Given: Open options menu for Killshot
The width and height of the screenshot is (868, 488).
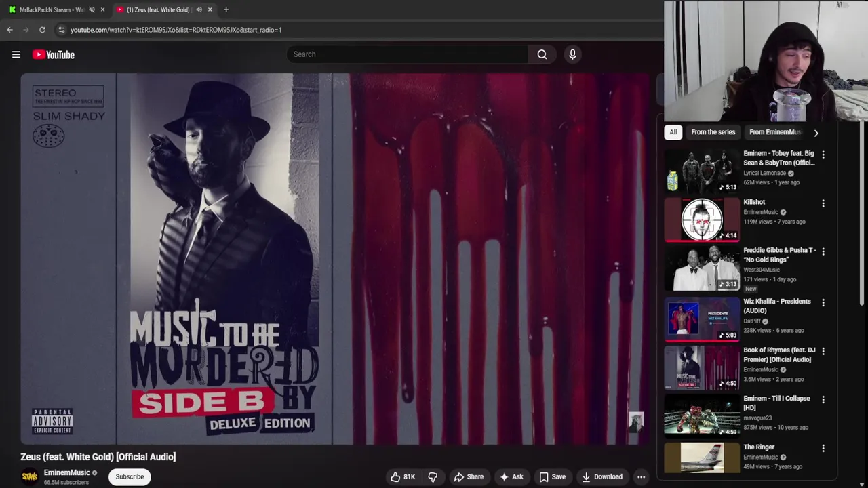Looking at the screenshot, I should 823,203.
